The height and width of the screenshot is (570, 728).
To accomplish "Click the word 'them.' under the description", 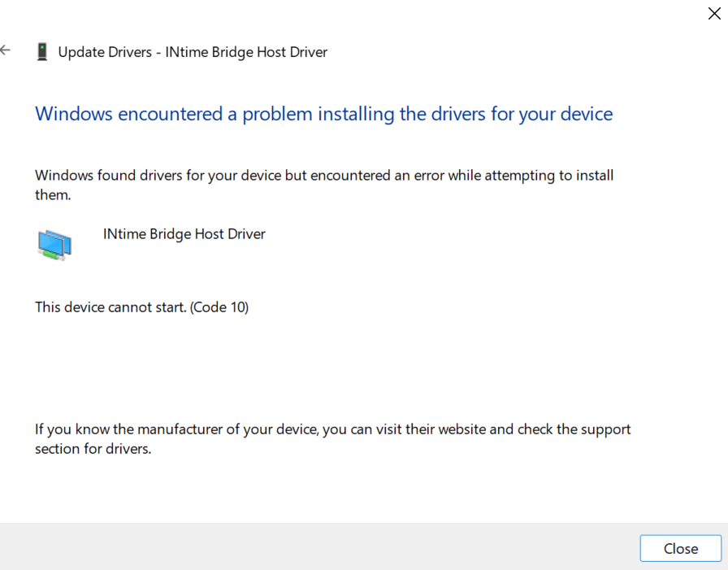I will point(53,195).
